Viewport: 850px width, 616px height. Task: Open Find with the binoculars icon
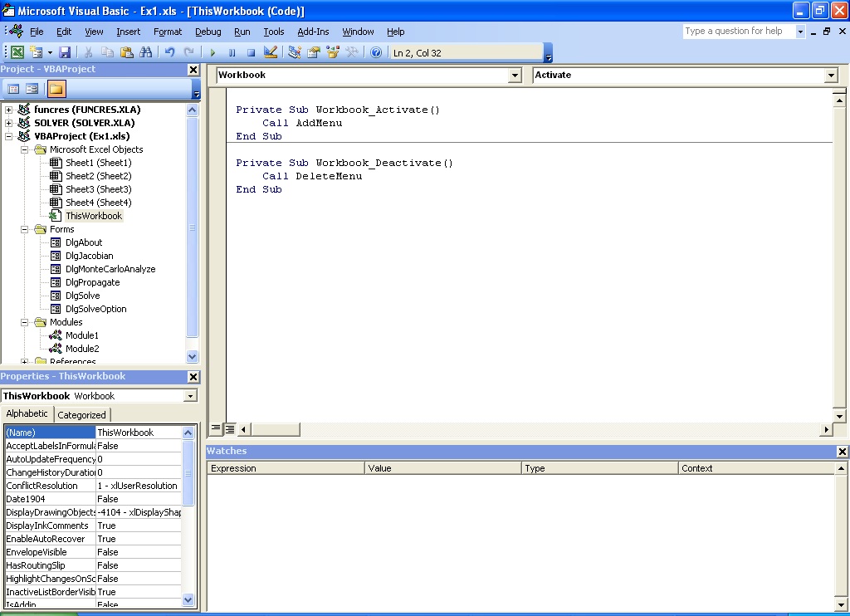point(145,52)
